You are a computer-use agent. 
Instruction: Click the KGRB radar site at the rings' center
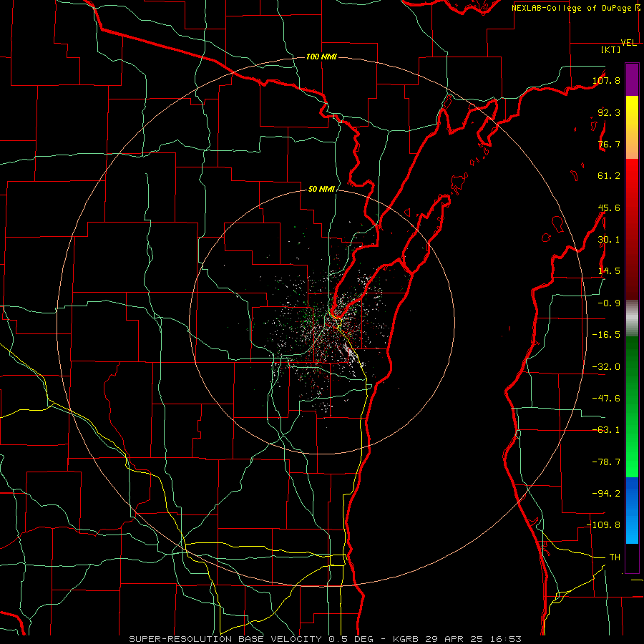click(323, 321)
